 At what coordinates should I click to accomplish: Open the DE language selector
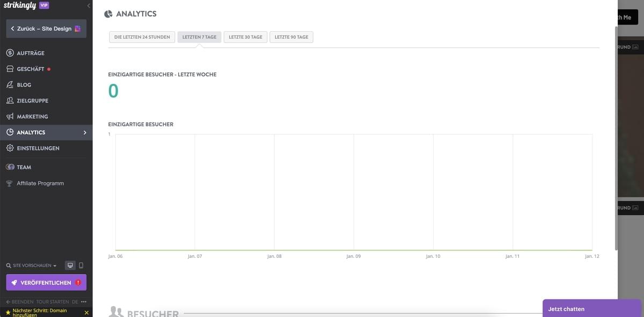(75, 301)
